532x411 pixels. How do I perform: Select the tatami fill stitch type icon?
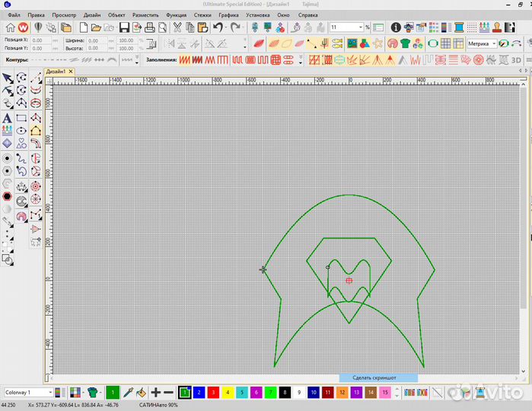pyautogui.click(x=197, y=60)
